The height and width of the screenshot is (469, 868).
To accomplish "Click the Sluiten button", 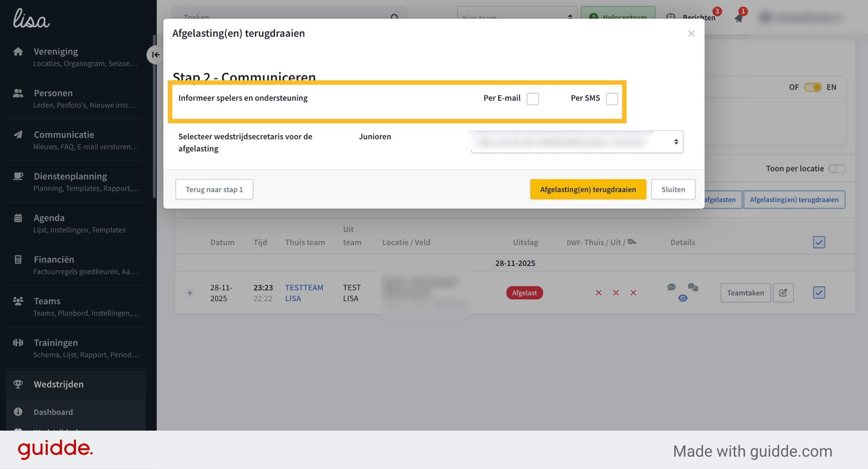I will coord(673,189).
